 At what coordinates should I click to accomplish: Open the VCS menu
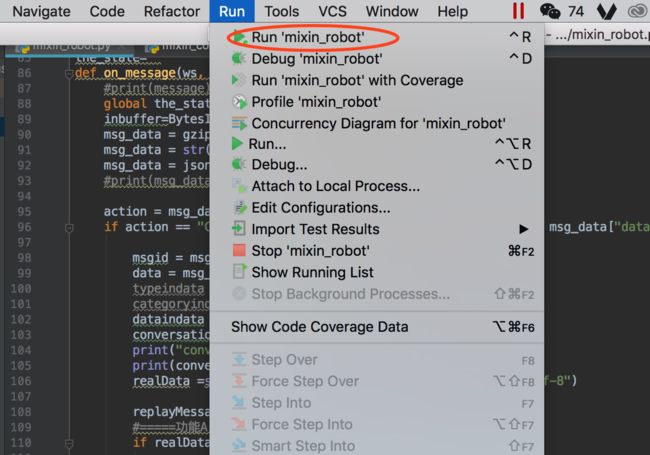click(332, 11)
